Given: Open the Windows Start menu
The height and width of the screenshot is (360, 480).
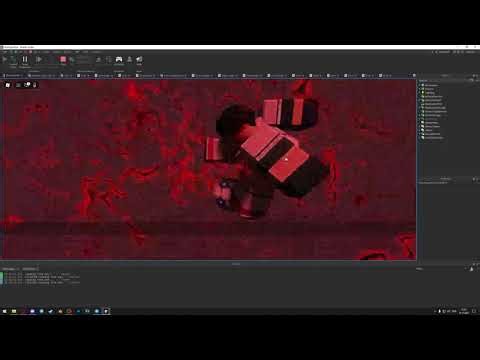Looking at the screenshot, I should coord(4,311).
